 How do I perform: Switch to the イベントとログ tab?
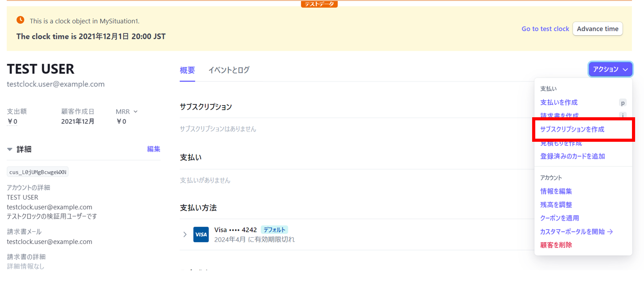[229, 70]
